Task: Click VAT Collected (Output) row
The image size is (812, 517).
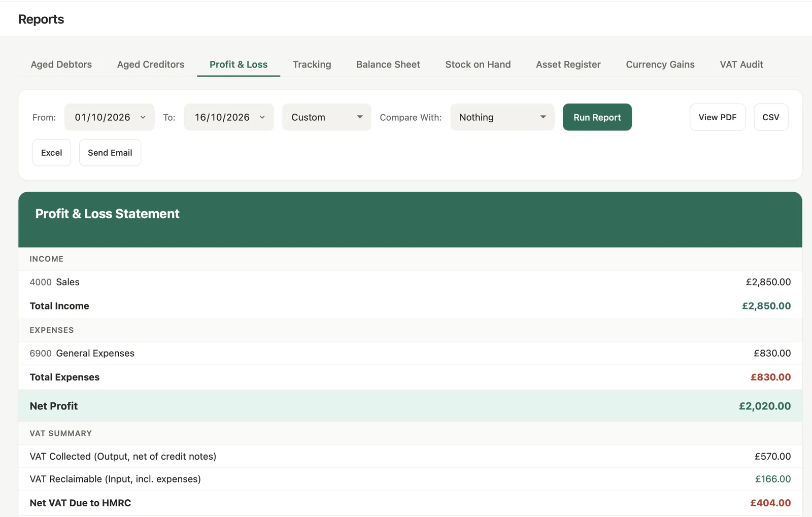Action: tap(410, 456)
